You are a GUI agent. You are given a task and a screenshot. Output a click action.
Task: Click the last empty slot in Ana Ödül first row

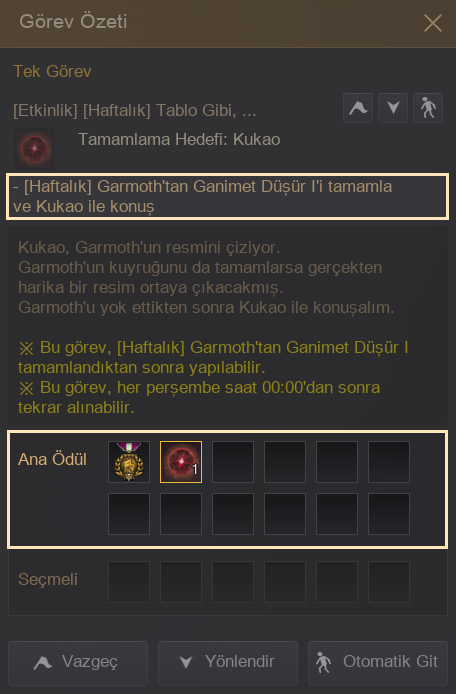(x=389, y=462)
